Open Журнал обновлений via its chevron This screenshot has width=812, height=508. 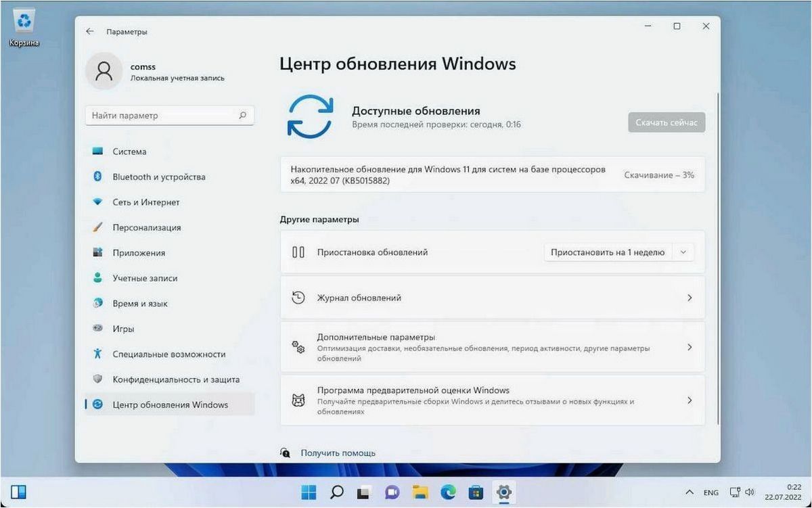click(x=690, y=298)
